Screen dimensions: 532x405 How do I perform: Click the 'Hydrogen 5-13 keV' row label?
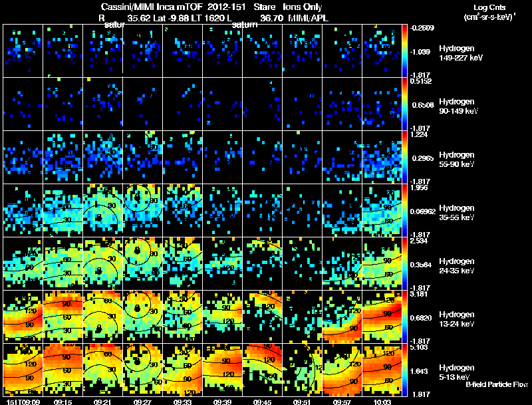(456, 372)
